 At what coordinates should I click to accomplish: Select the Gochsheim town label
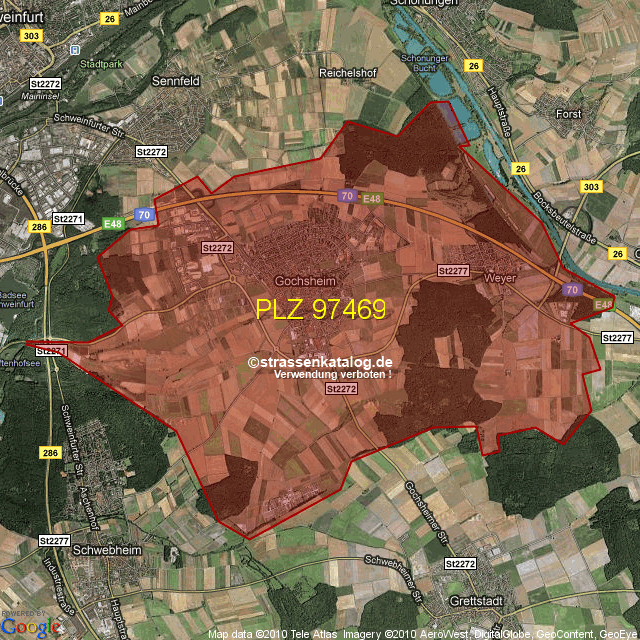305,281
